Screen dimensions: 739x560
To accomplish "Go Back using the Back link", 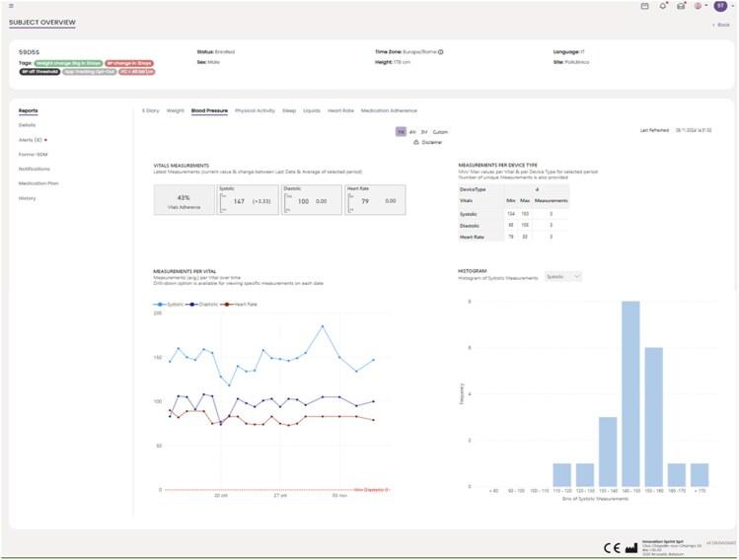I will [x=720, y=24].
